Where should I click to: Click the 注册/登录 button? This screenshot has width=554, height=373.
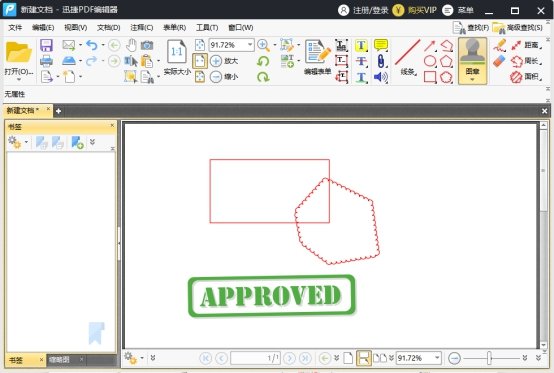coord(363,10)
